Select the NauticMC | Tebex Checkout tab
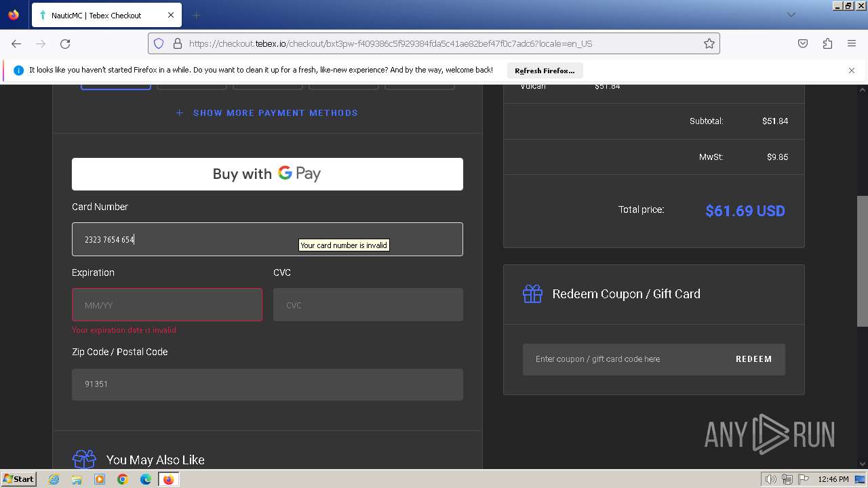This screenshot has width=868, height=488. click(106, 15)
